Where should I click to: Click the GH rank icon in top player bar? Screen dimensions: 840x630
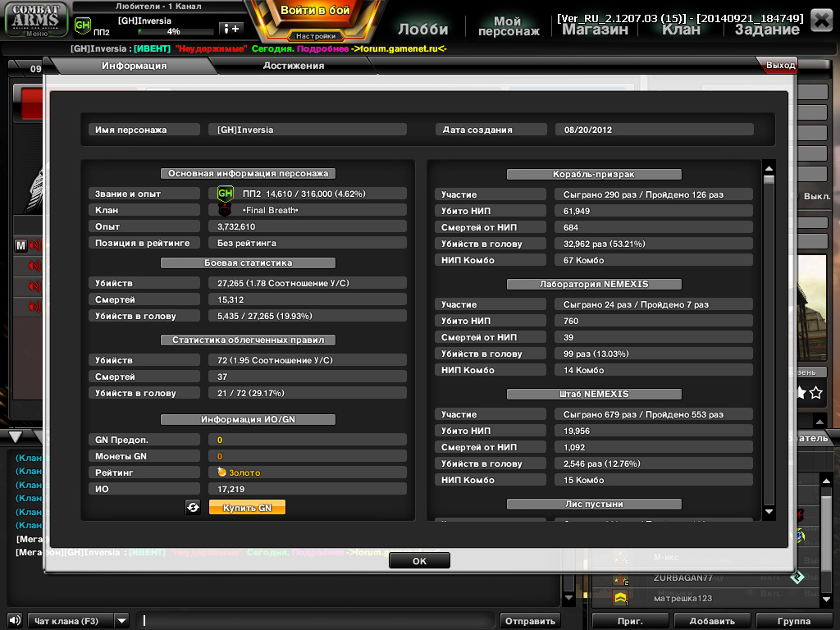(x=83, y=25)
